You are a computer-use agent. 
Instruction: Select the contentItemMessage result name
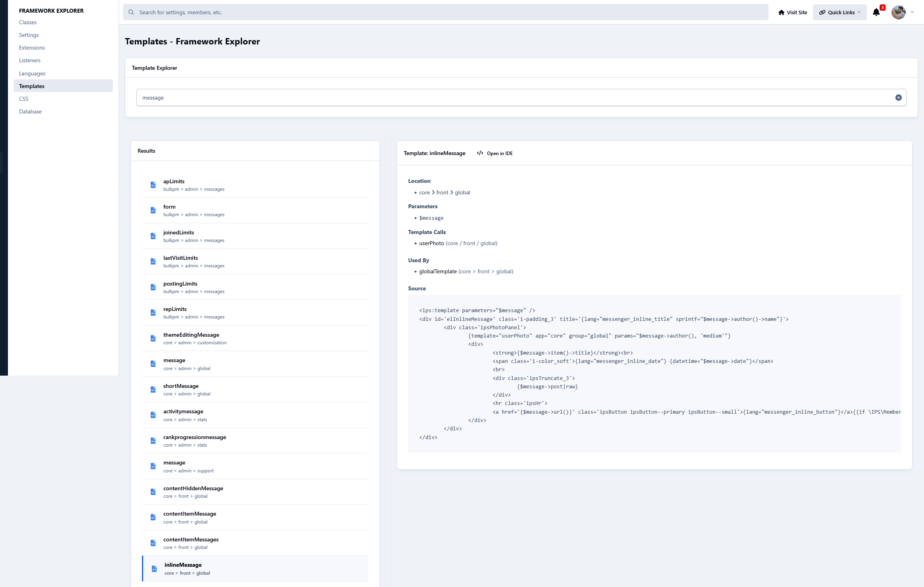(190, 514)
